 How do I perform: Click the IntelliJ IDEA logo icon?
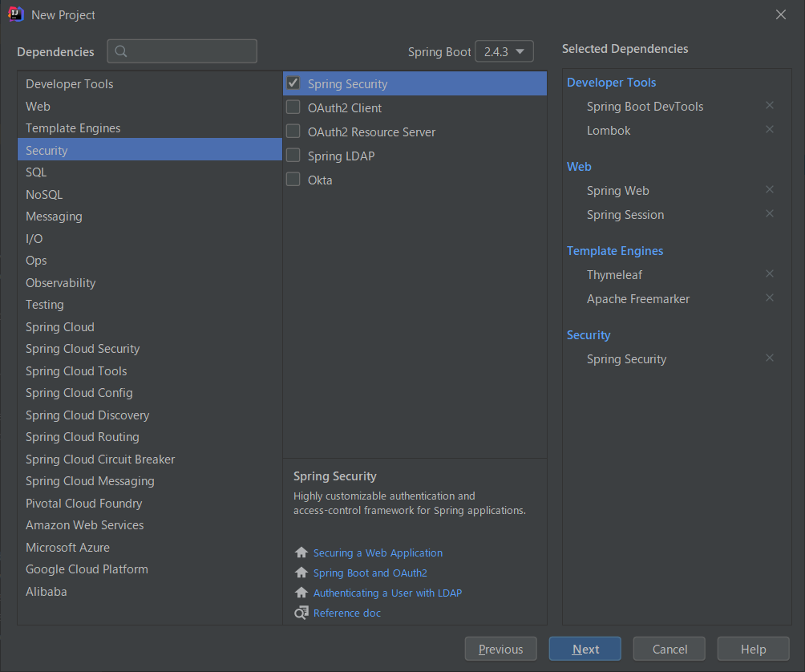(16, 14)
